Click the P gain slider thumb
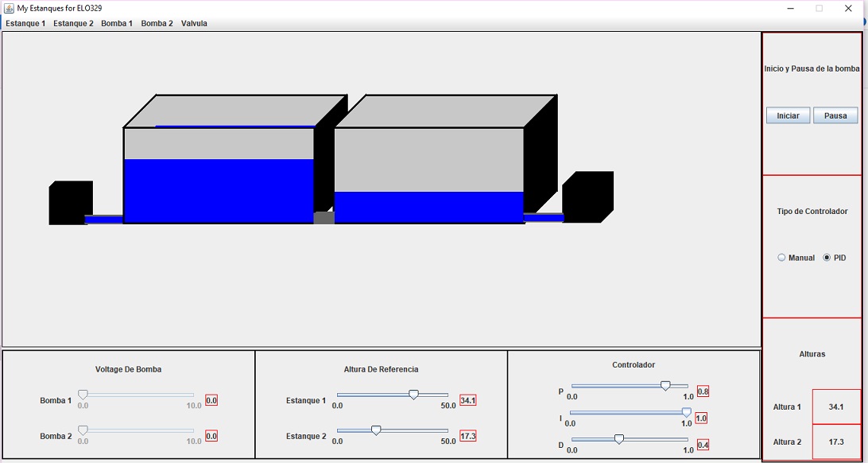Screen dimensions: 868x463 [x=665, y=386]
